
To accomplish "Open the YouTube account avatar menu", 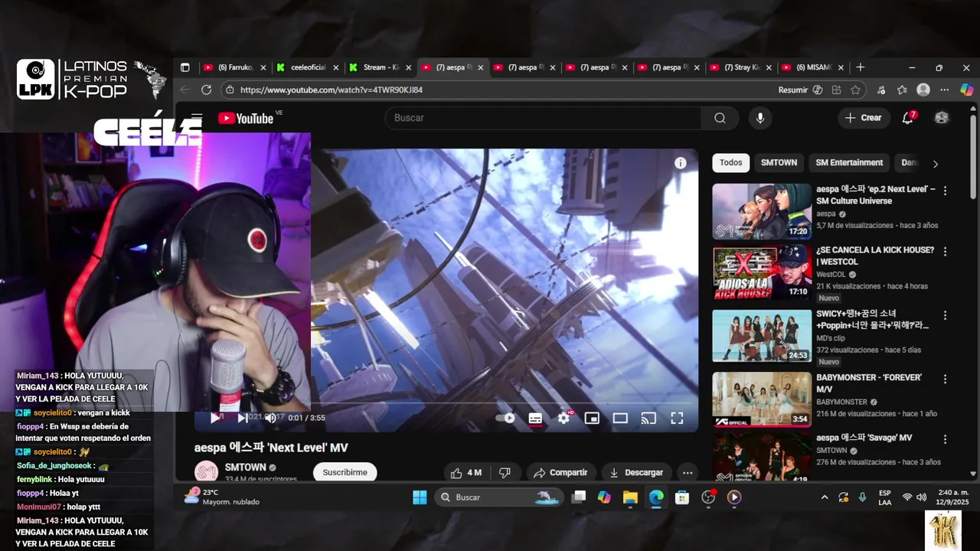I will [x=942, y=118].
